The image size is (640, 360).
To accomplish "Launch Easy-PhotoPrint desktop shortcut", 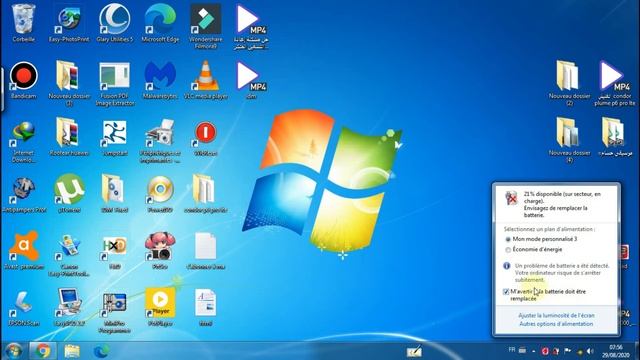I will tap(69, 22).
